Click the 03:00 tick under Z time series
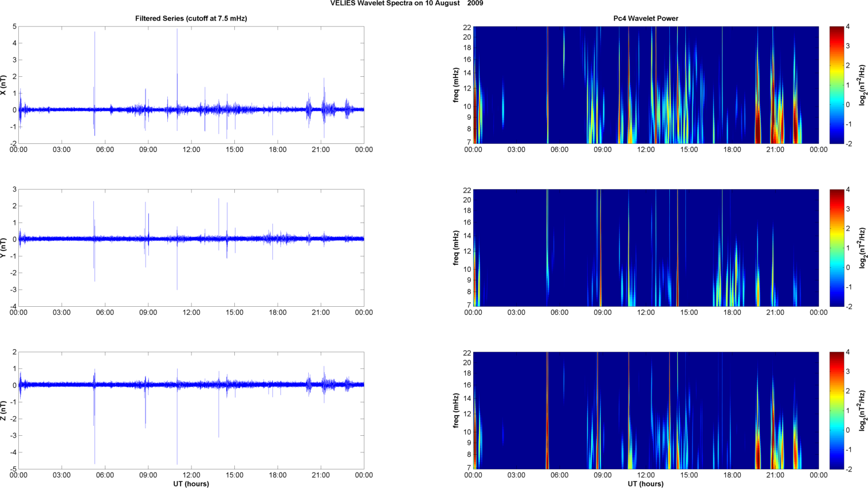 (x=62, y=475)
